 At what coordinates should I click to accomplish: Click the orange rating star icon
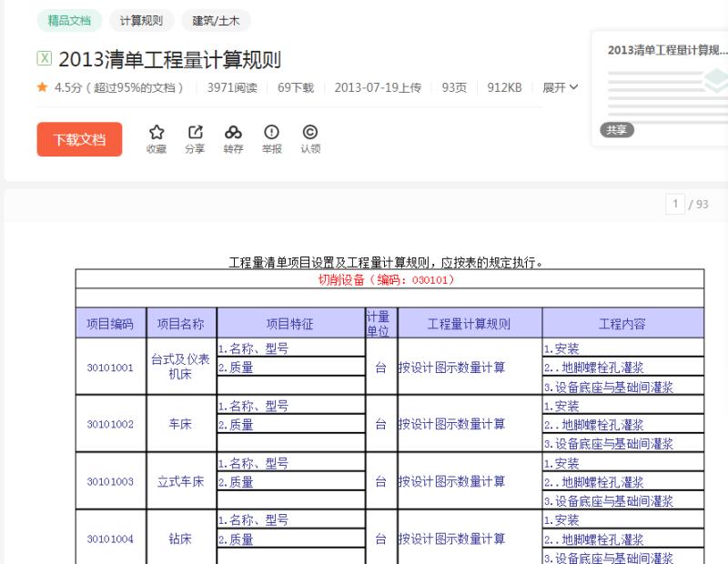click(42, 86)
